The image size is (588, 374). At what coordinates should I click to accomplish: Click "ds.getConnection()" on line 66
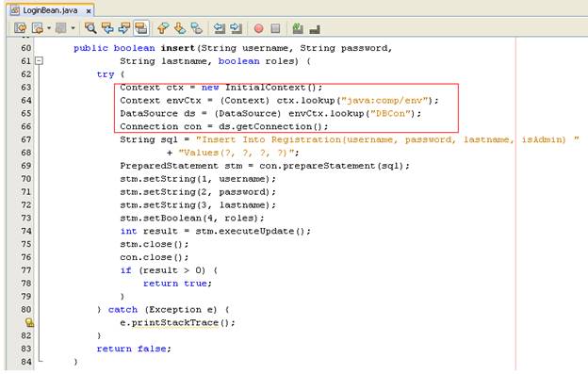[270, 126]
